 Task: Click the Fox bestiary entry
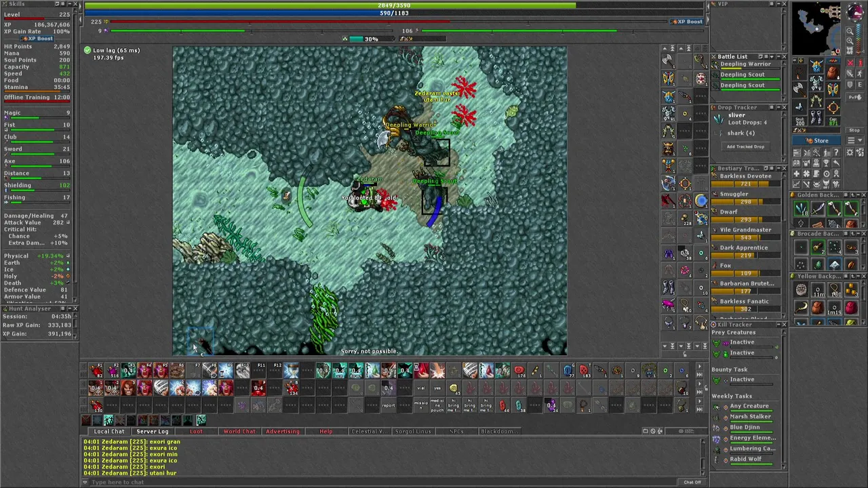746,268
